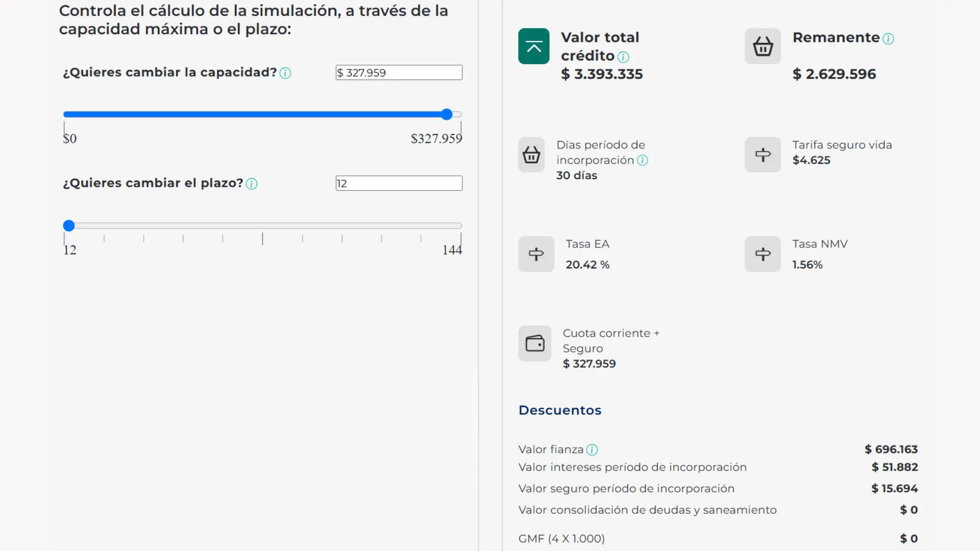Click the green Valor total crédito icon
Screen dimensions: 980x551
pos(533,46)
